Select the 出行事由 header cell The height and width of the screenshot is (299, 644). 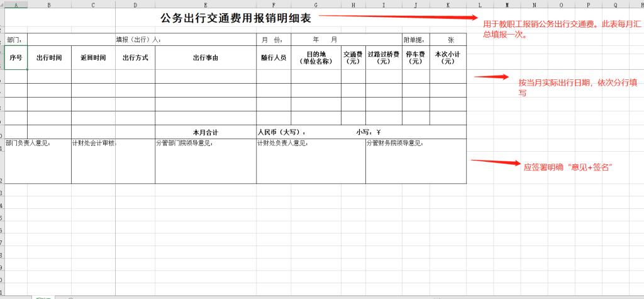pyautogui.click(x=205, y=58)
